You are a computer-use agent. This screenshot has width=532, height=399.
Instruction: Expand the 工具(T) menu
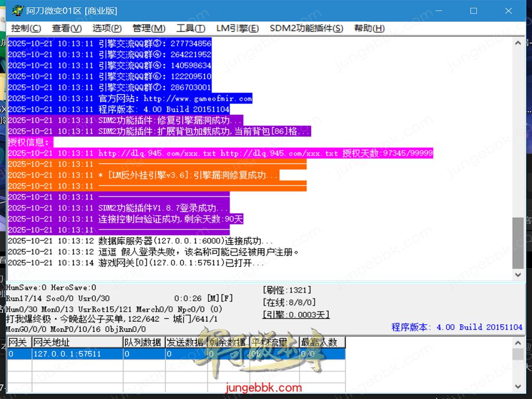191,28
